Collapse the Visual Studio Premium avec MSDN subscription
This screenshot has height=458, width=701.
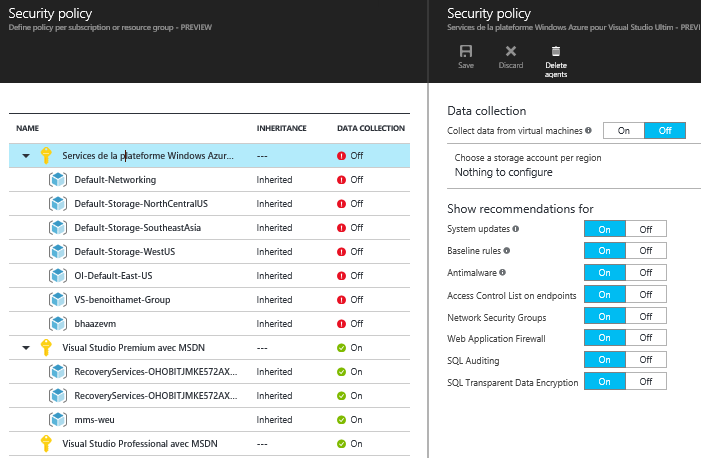26,348
